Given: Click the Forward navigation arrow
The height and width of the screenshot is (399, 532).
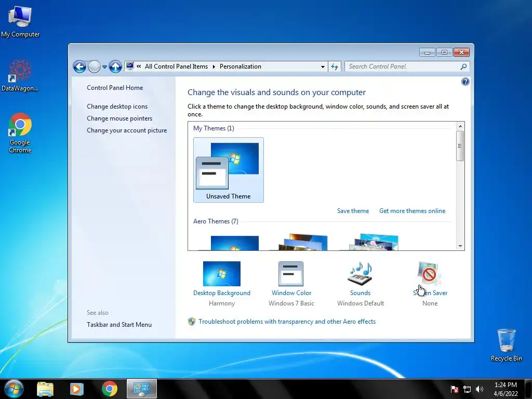Looking at the screenshot, I should [95, 66].
